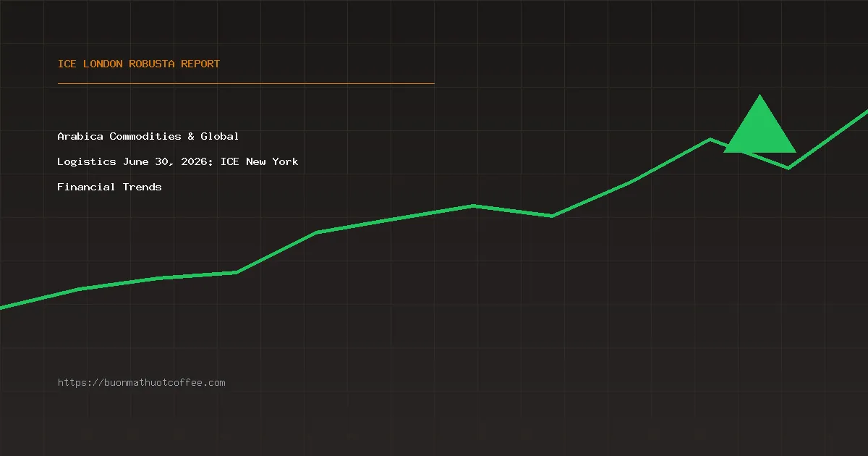Image resolution: width=868 pixels, height=456 pixels.
Task: Click the steep-rise start vertex below 'Financial Trends'
Action: click(237, 272)
